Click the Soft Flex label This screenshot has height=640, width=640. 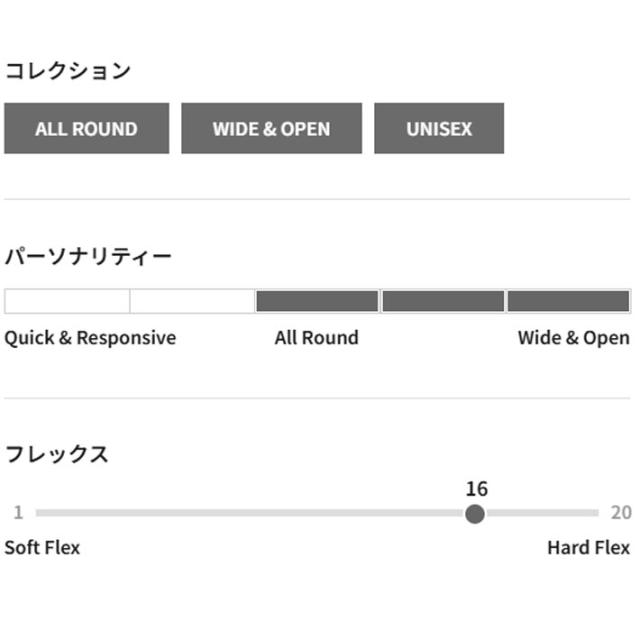[x=42, y=548]
